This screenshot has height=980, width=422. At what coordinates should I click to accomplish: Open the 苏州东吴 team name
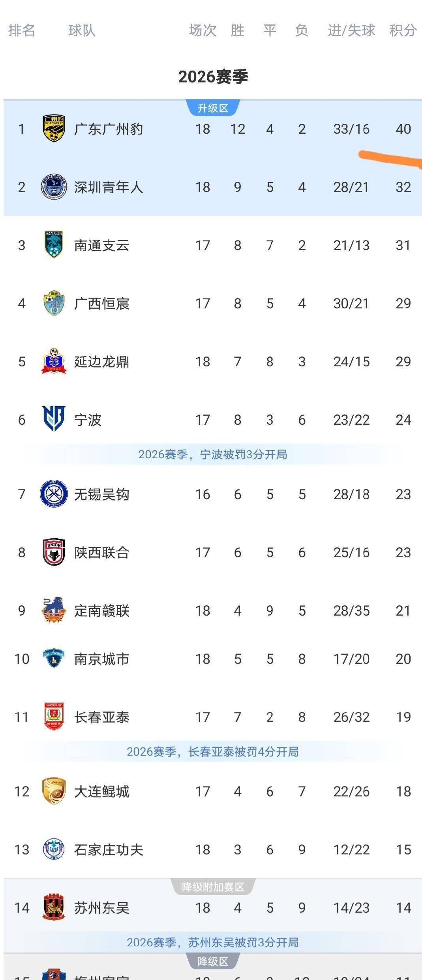[x=102, y=908]
